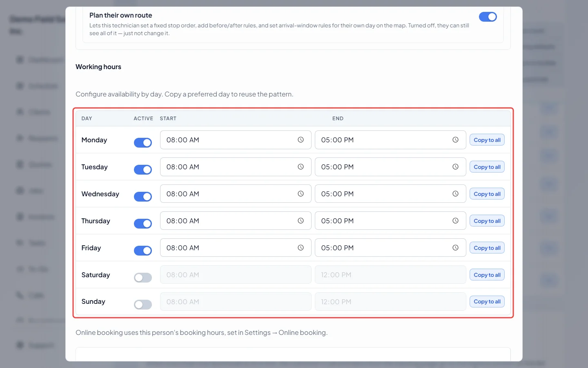588x368 pixels.
Task: Edit Wednesday start time field
Action: pos(236,194)
